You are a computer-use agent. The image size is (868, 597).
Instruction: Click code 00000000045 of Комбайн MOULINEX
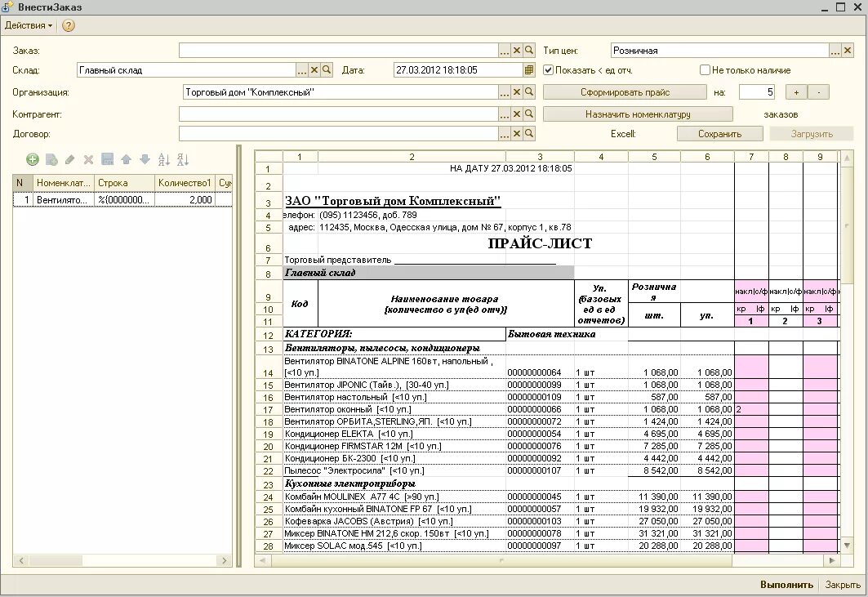(534, 497)
